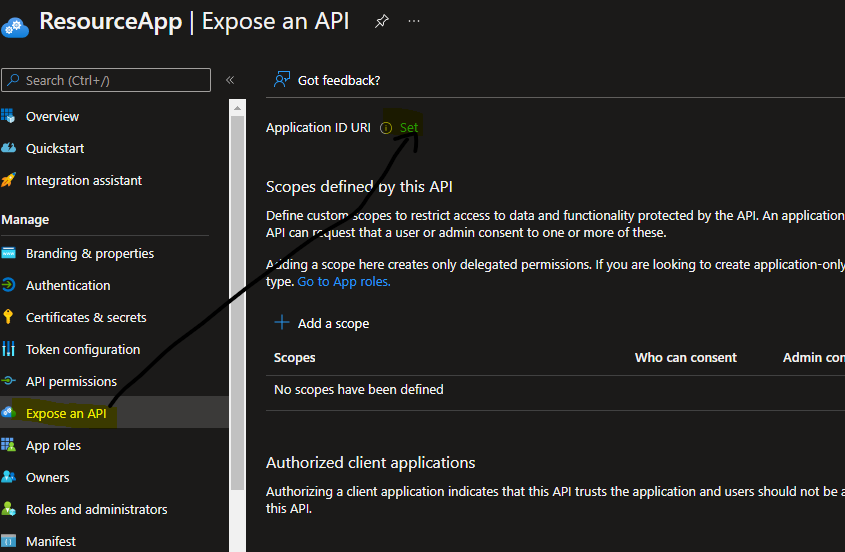This screenshot has width=845, height=552.
Task: Click the Application ID URI info icon
Action: (386, 128)
